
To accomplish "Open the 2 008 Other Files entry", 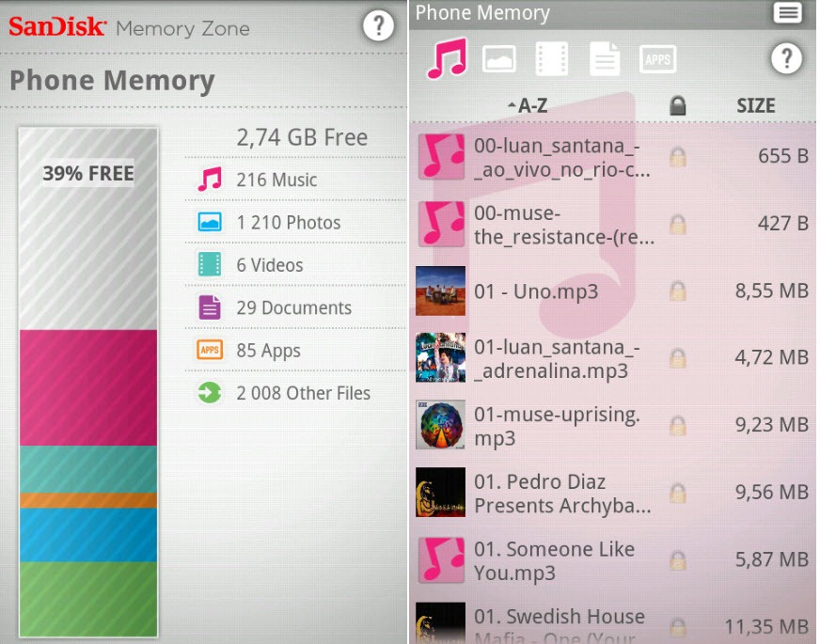I will coord(303,393).
